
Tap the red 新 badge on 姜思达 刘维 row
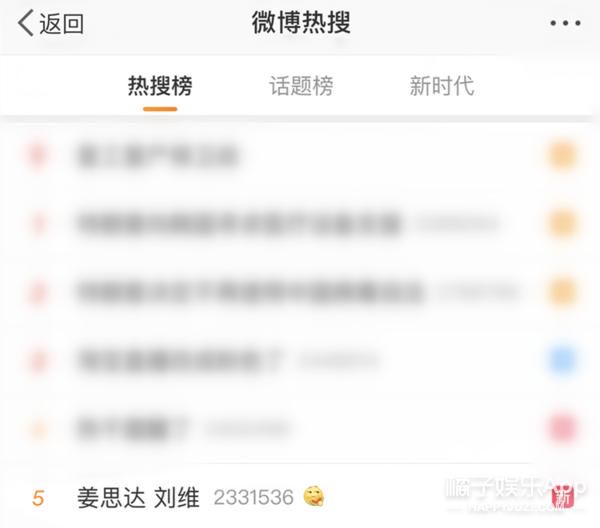(x=563, y=497)
